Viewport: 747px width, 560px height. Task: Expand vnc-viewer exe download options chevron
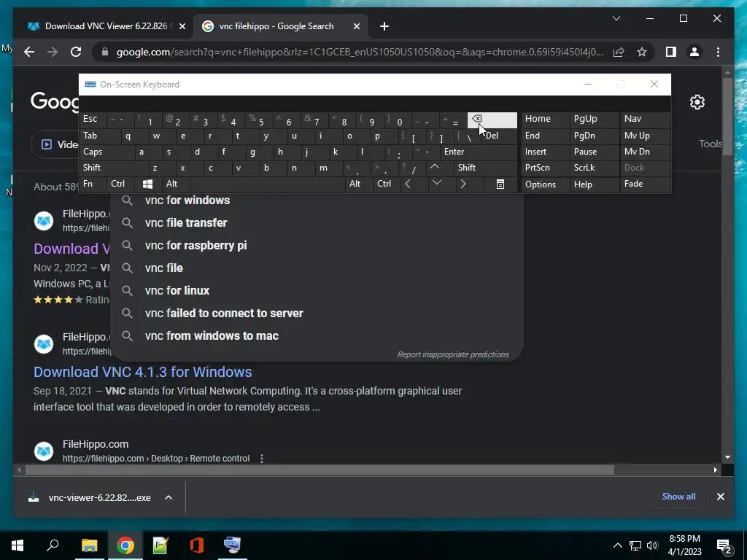pyautogui.click(x=169, y=497)
